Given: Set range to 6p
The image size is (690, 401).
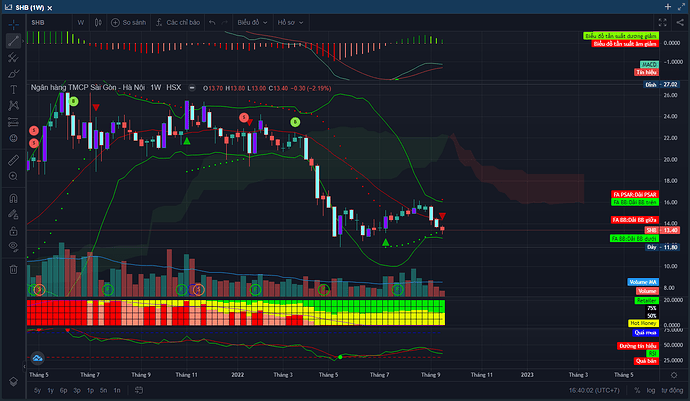Looking at the screenshot, I should 64,390.
